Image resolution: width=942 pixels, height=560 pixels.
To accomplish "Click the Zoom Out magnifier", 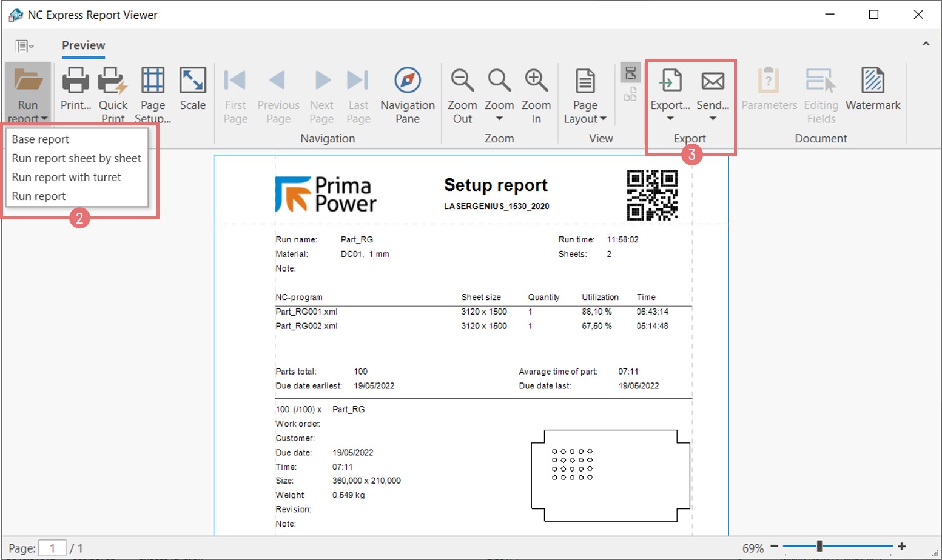I will [462, 81].
